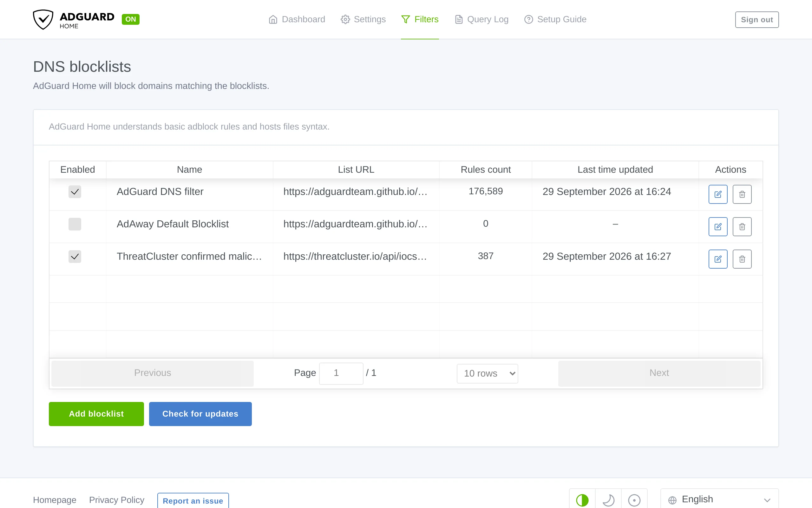Sort by the Rules count column header
Image resolution: width=812 pixels, height=508 pixels.
(486, 170)
